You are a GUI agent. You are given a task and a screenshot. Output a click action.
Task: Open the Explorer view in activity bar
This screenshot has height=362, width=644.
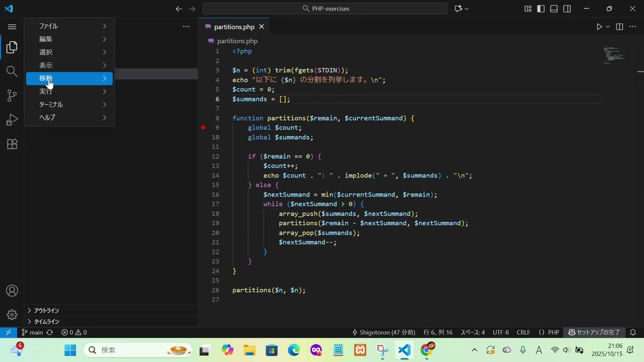pos(12,47)
